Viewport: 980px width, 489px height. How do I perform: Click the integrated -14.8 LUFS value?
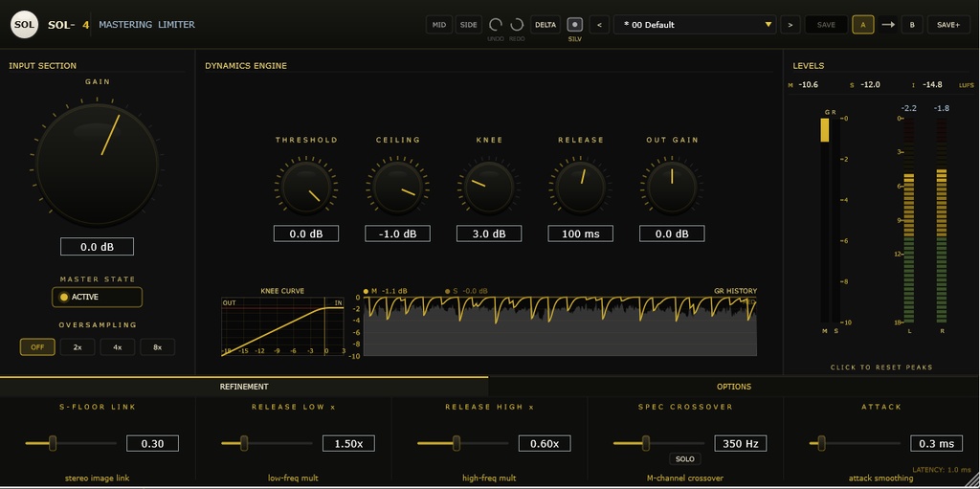[932, 84]
